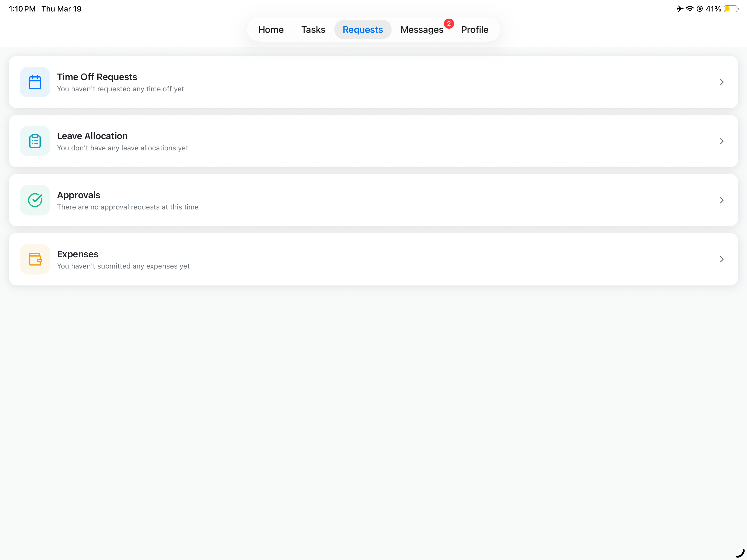This screenshot has width=747, height=560.
Task: Go to the Profile tab
Action: click(474, 30)
